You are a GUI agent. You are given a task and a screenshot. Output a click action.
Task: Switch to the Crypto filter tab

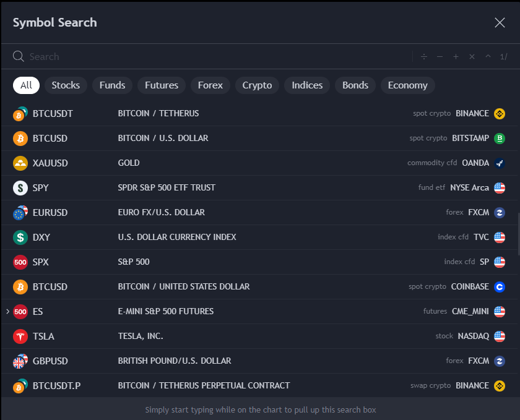click(257, 85)
